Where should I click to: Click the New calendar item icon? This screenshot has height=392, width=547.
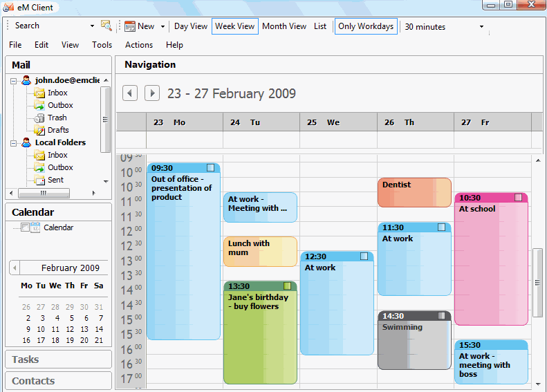[x=130, y=26]
